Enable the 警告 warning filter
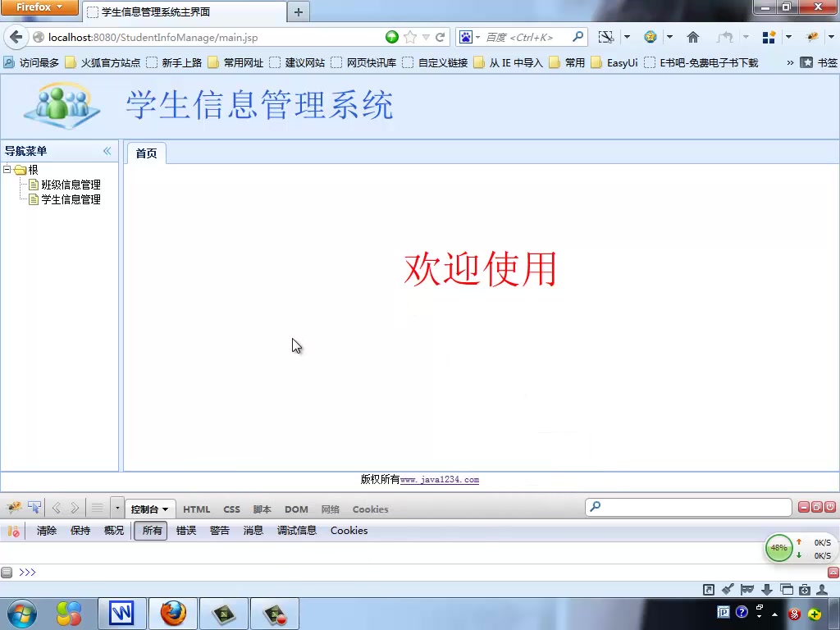840x630 pixels. [219, 530]
